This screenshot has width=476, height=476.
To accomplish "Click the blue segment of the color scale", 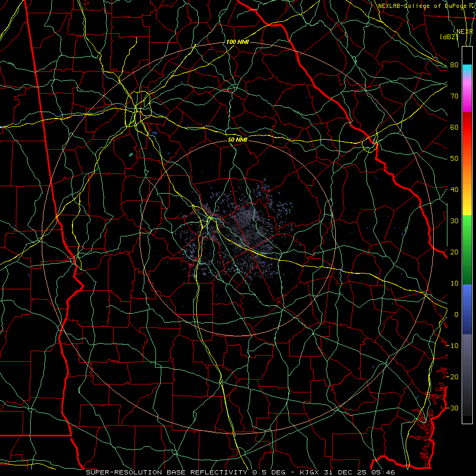I will [x=467, y=309].
